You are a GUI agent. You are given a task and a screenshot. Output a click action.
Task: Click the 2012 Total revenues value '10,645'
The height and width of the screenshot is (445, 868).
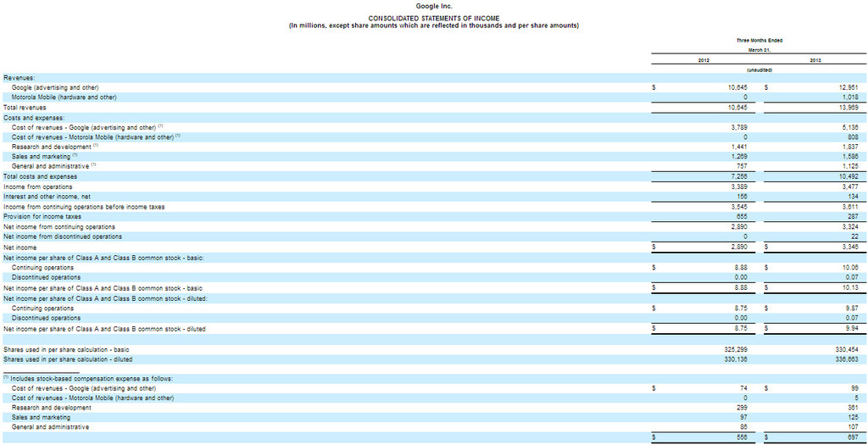click(737, 108)
